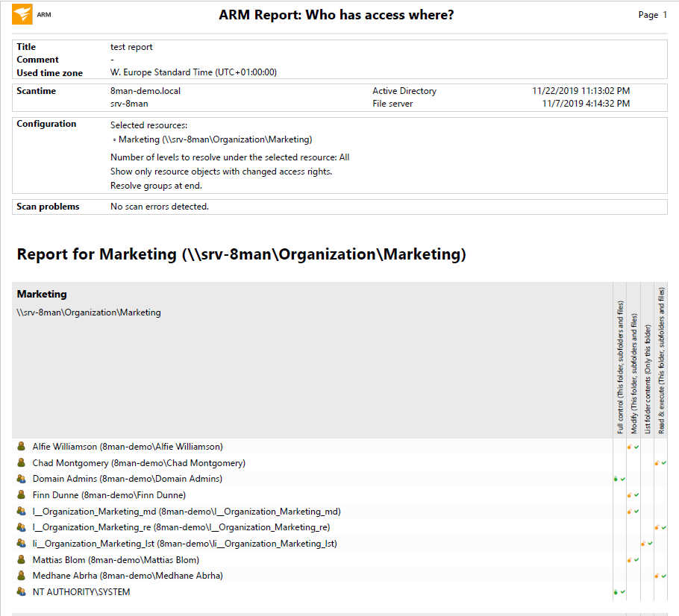
Task: Click group icon beside li__Organization_Marketing_lst
Action: [x=21, y=543]
